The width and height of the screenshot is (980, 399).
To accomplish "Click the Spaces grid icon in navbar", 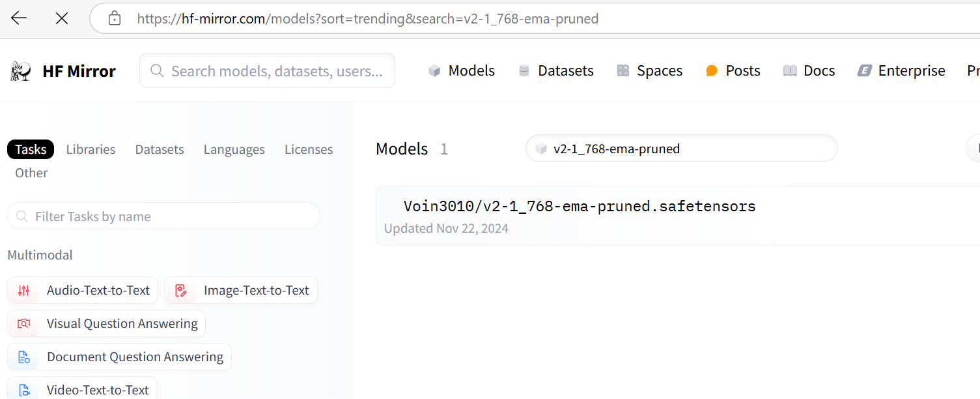I will (x=623, y=70).
